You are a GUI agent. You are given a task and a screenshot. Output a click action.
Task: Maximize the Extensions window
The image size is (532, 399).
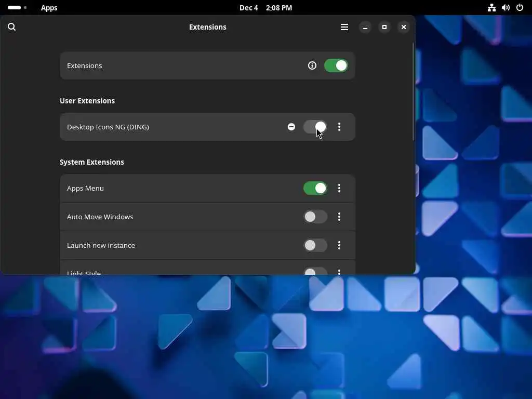[x=384, y=27]
